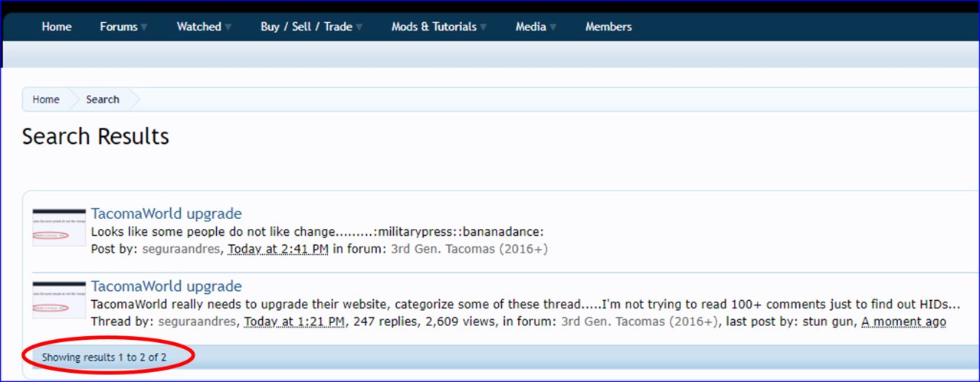Open the first TacomaWorld upgrade post result
980x382 pixels.
point(166,214)
